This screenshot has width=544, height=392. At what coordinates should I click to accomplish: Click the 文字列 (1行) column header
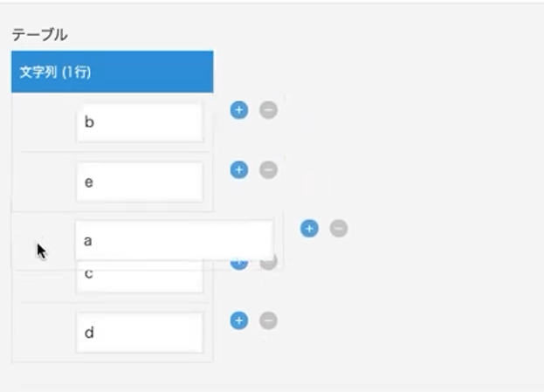click(x=113, y=72)
